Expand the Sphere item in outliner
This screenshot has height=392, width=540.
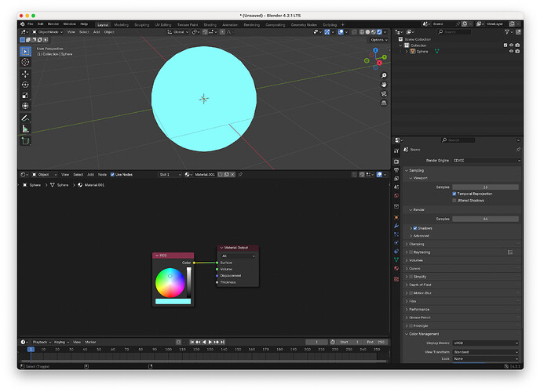[407, 52]
